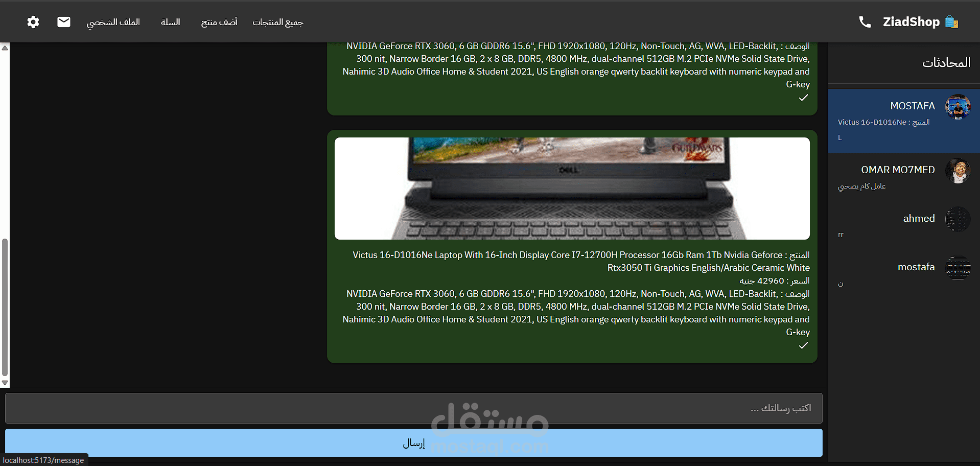Open messages via envelope icon
980x466 pixels.
(64, 22)
